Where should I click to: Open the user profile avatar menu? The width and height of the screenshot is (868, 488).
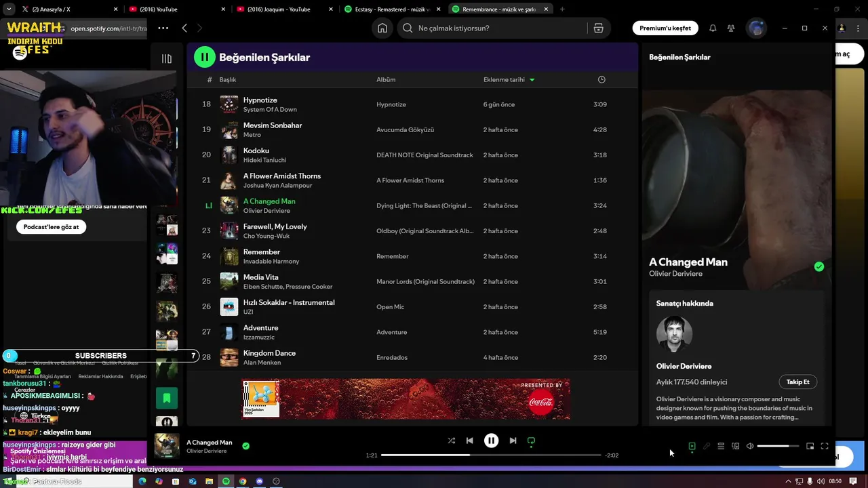(x=756, y=28)
